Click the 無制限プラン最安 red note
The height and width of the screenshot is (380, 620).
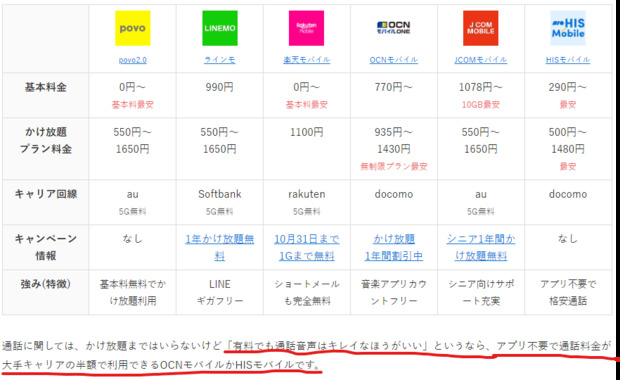393,166
